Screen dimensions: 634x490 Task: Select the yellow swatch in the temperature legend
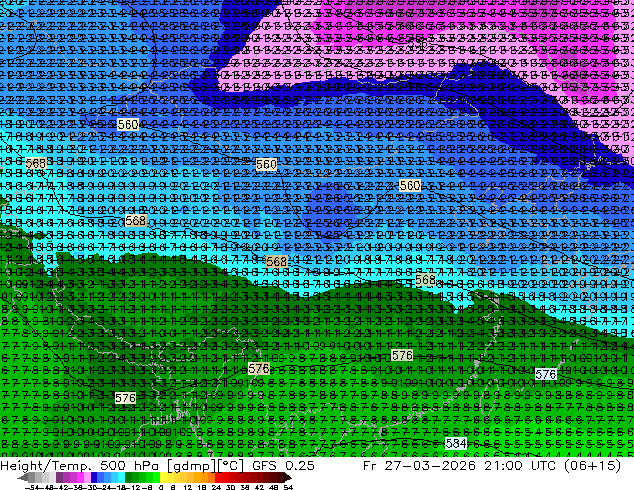[x=163, y=478]
